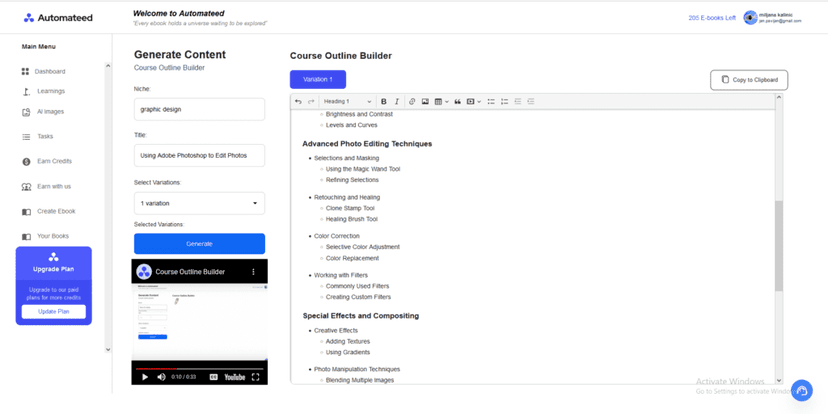Create a numbered list
828x414 pixels.
504,101
